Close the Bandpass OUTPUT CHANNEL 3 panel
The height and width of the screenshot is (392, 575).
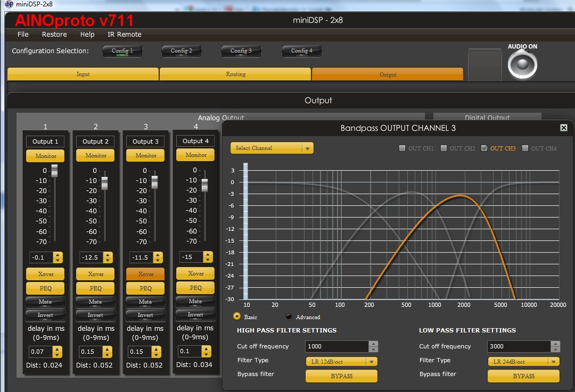click(564, 128)
